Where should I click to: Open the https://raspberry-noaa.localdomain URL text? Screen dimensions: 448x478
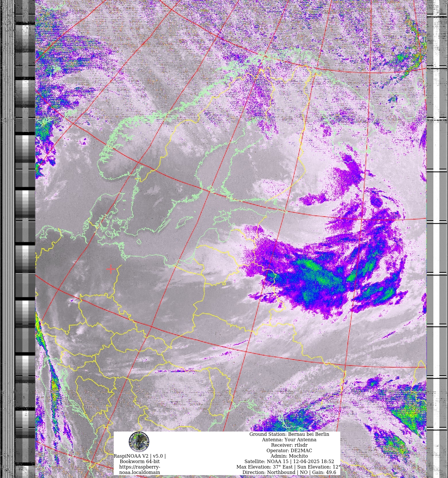click(x=140, y=470)
